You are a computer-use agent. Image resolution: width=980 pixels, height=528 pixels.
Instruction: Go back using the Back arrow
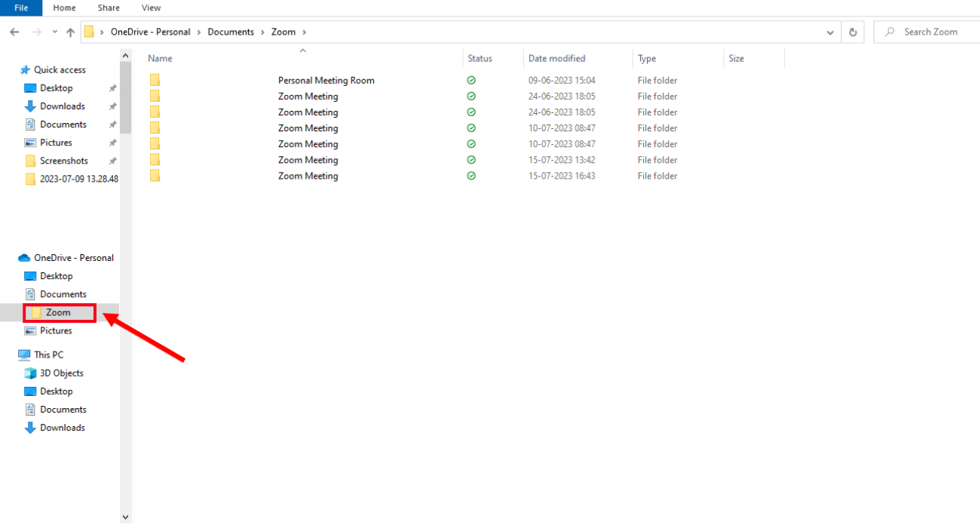14,32
